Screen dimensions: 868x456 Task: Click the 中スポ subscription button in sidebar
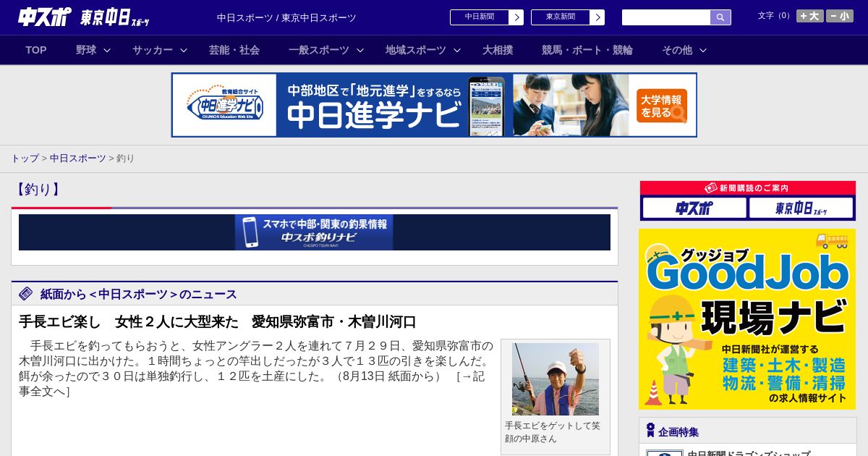694,208
